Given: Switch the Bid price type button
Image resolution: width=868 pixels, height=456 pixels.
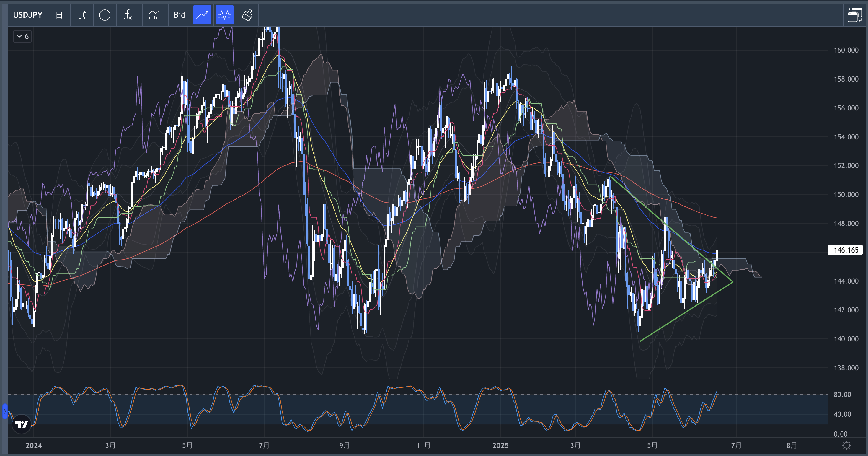Looking at the screenshot, I should pyautogui.click(x=180, y=15).
